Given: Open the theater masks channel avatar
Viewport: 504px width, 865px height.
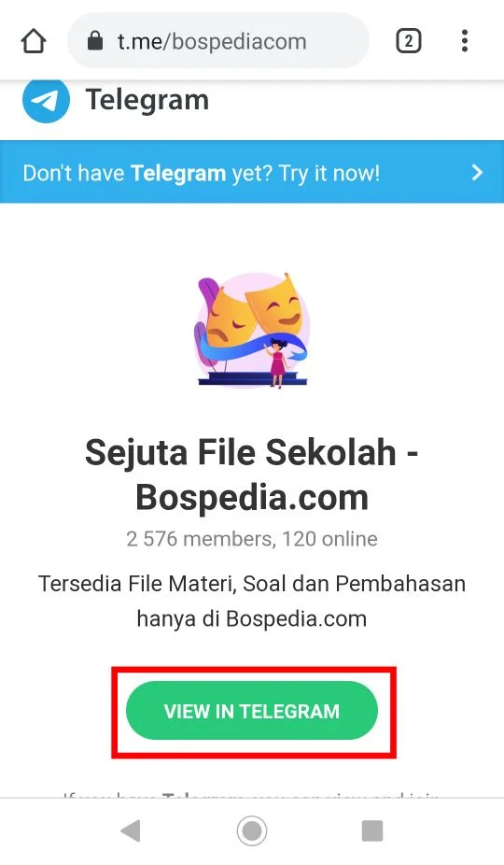Looking at the screenshot, I should tap(251, 330).
